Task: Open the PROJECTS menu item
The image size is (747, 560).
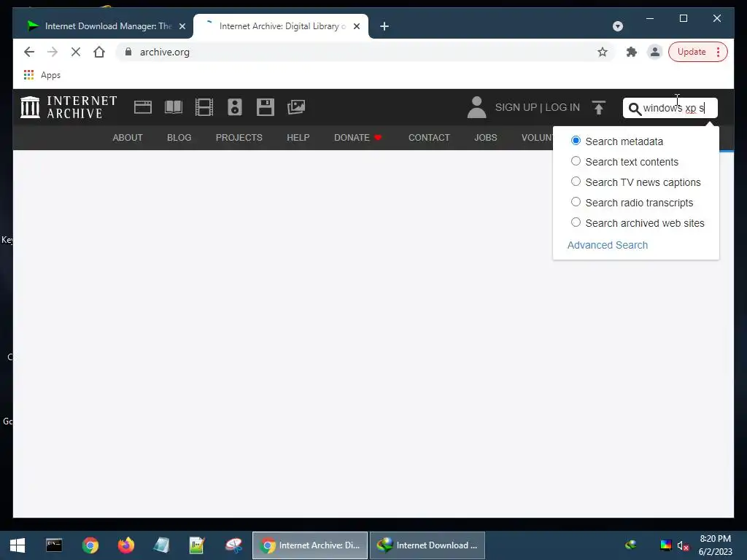Action: point(239,138)
